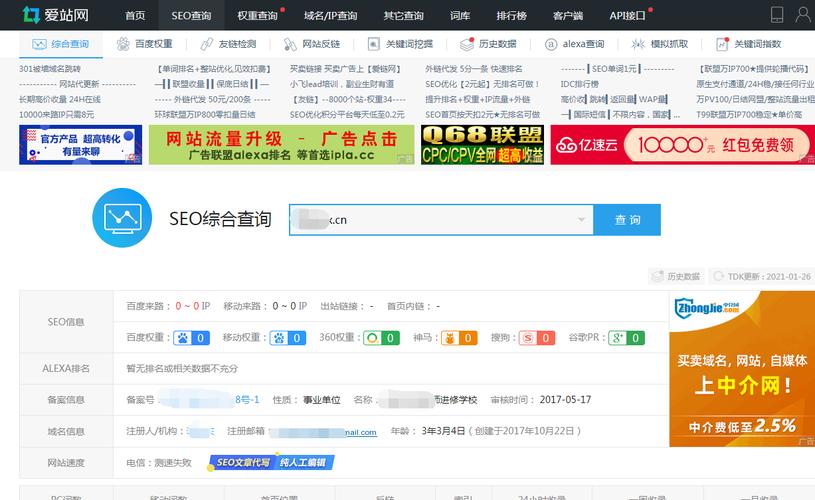The image size is (815, 500).
Task: Click the 谷歌PR green badge
Action: pos(627,338)
